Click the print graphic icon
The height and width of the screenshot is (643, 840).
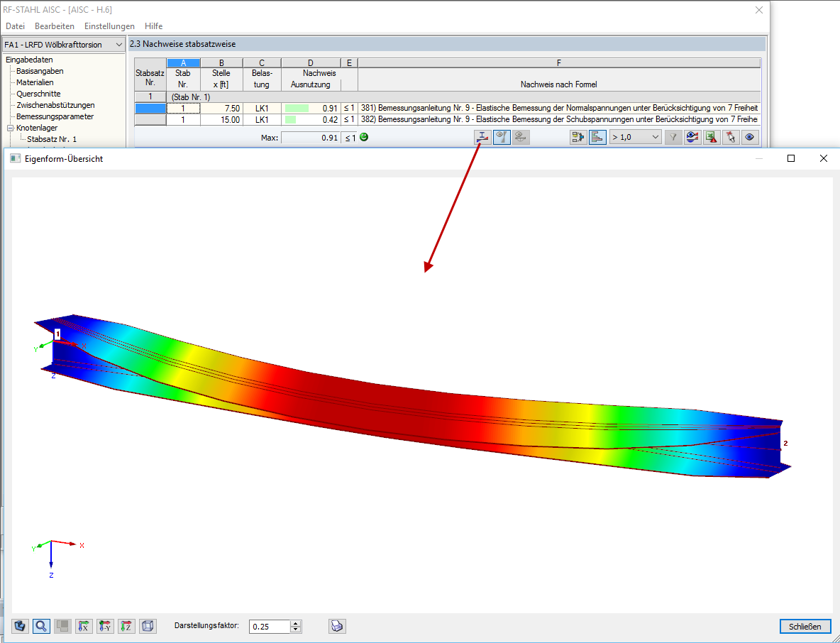(x=337, y=626)
